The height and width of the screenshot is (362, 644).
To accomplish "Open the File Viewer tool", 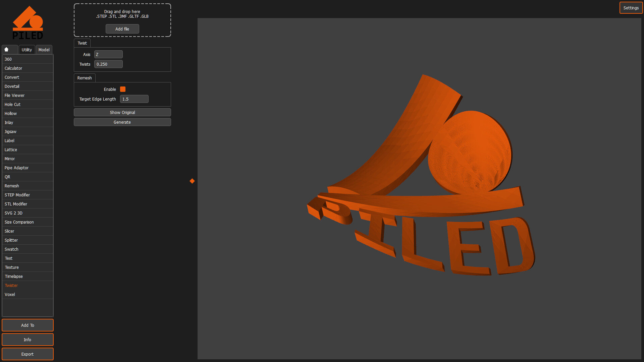I will coord(28,95).
